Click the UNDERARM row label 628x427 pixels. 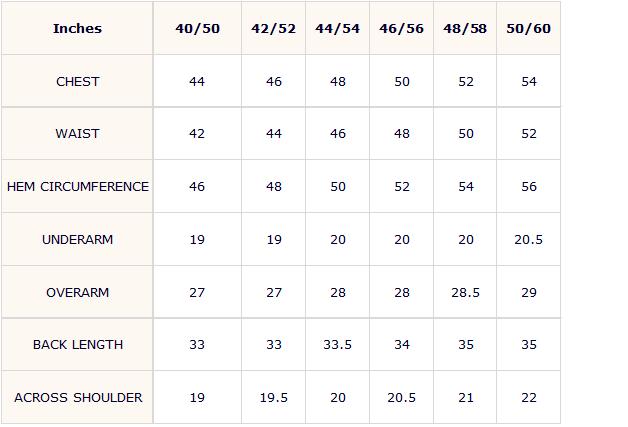77,240
